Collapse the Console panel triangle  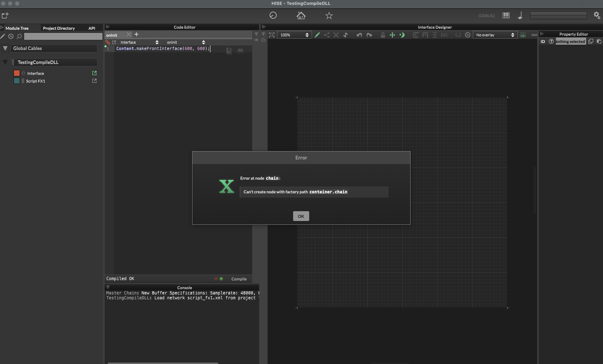[108, 287]
